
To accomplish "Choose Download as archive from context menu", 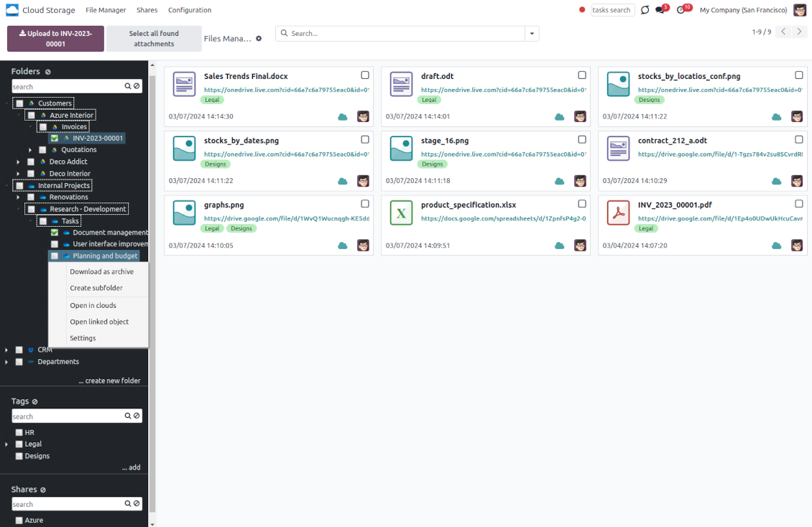I will [x=101, y=271].
